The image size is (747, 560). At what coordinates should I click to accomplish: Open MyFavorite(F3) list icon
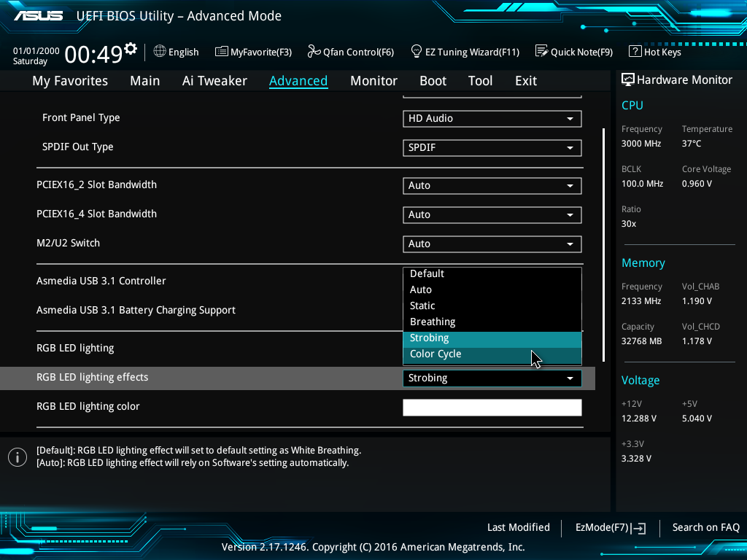(x=221, y=52)
